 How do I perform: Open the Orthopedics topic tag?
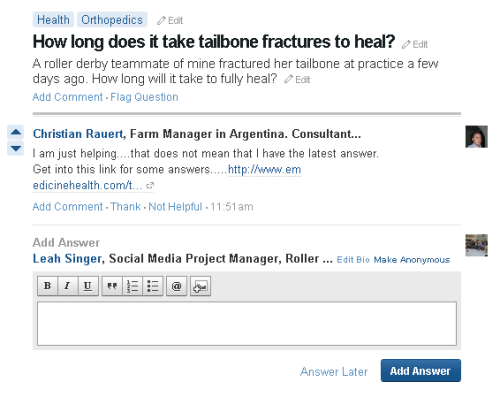click(112, 20)
